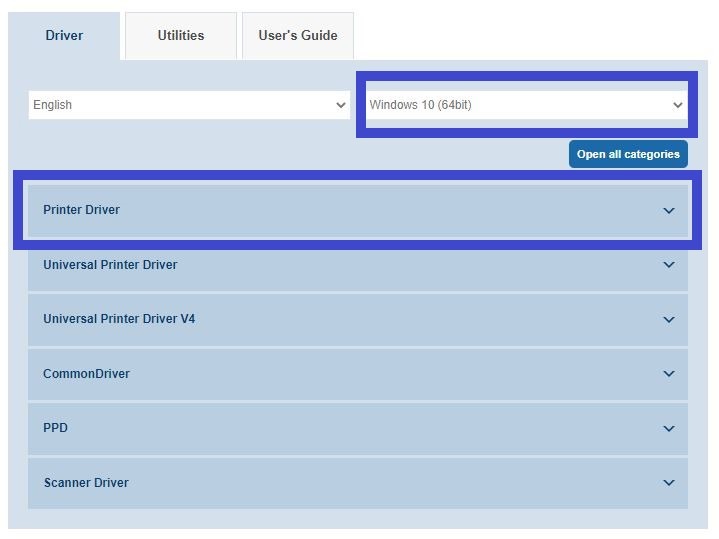
Task: Select the CommonDriver category label
Action: coord(86,374)
